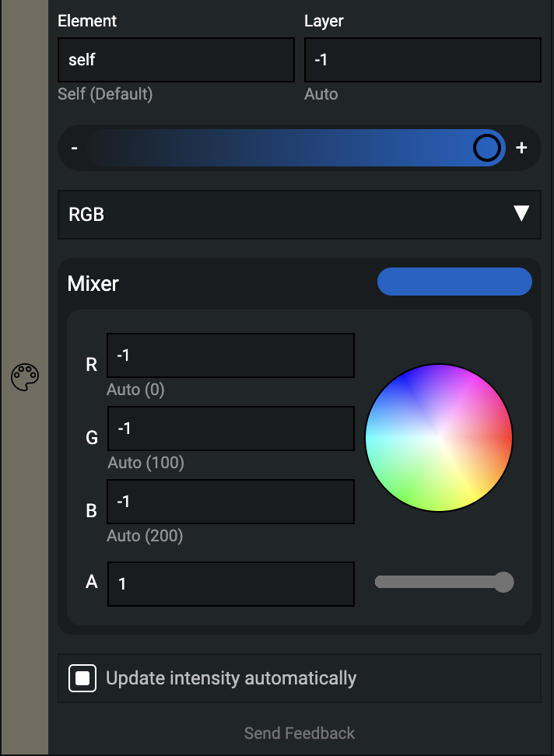Click the alpha slider handle
Image resolution: width=554 pixels, height=756 pixels.
(x=503, y=582)
